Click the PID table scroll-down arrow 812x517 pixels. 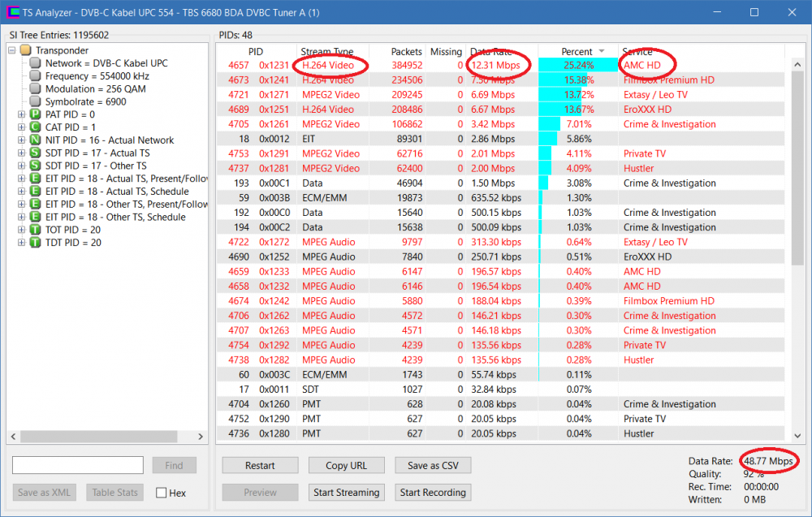point(797,435)
